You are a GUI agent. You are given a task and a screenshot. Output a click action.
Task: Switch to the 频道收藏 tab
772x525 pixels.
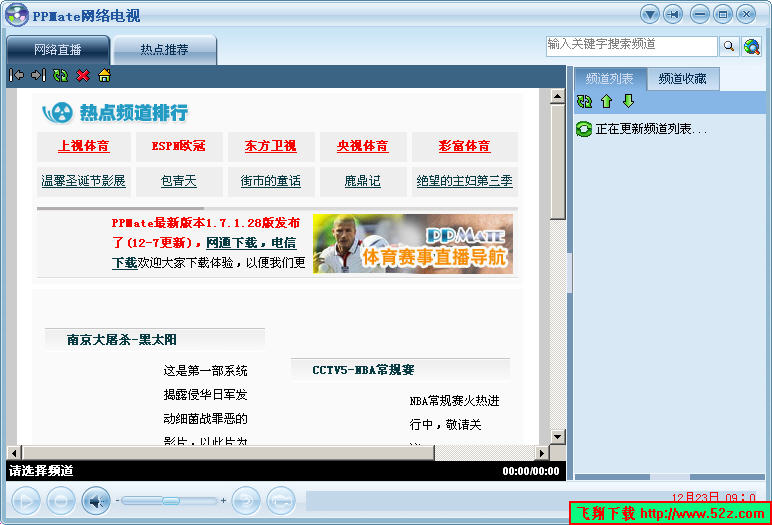[x=682, y=79]
